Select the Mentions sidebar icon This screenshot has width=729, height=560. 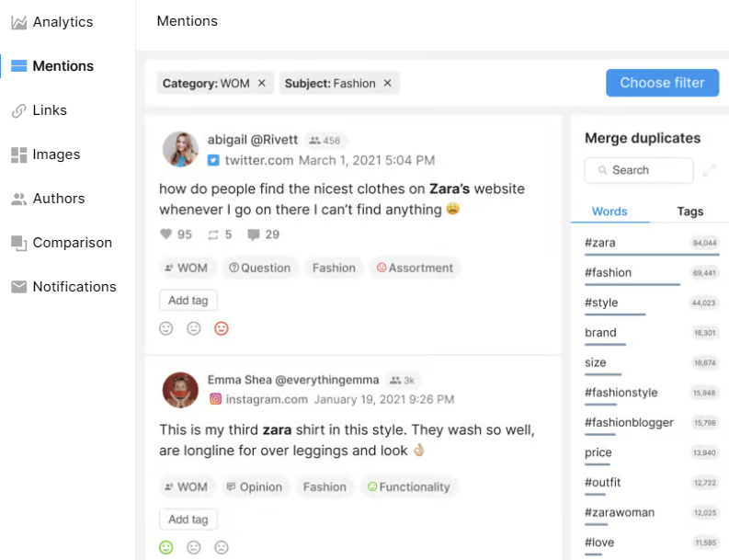(x=18, y=66)
